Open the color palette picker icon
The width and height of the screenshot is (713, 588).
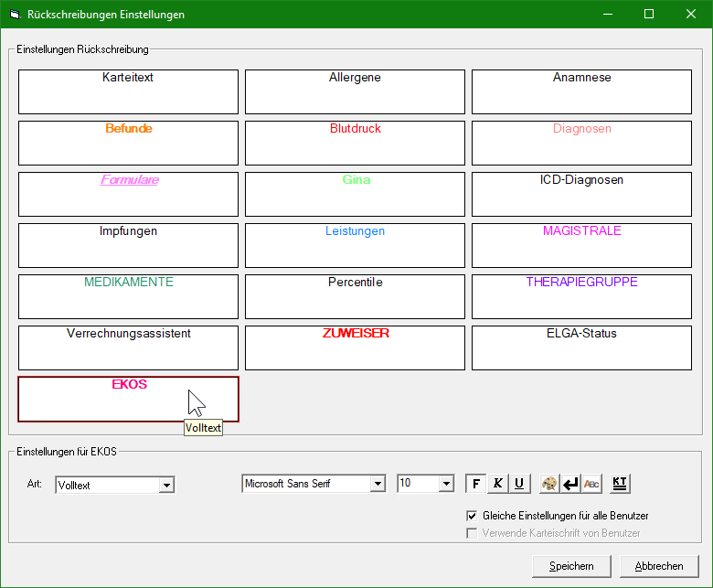pyautogui.click(x=549, y=484)
